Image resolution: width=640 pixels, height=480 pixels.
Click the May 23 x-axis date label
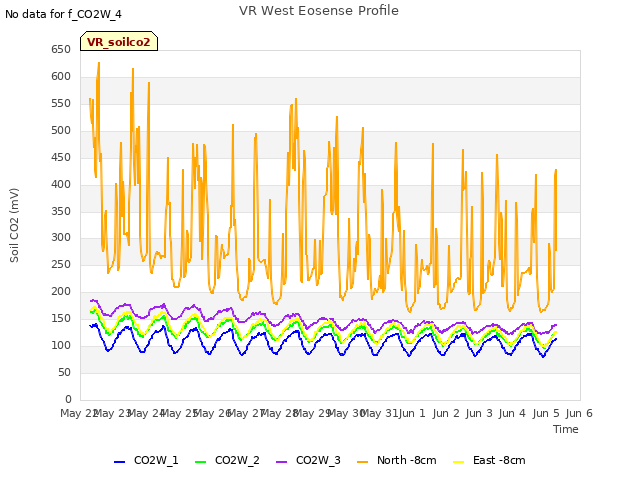click(112, 413)
